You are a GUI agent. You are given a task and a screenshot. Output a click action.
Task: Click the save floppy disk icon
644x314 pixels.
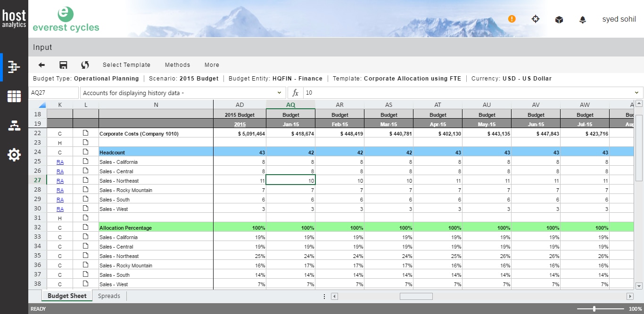pos(63,65)
